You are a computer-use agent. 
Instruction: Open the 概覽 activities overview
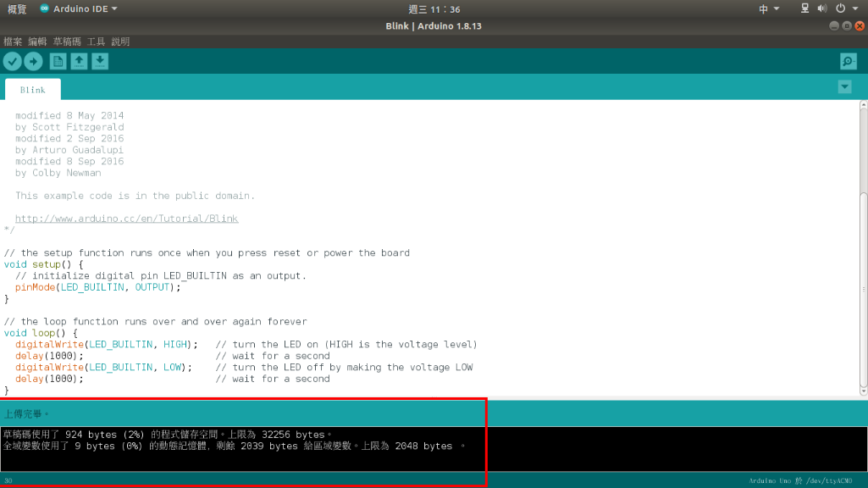(x=17, y=8)
